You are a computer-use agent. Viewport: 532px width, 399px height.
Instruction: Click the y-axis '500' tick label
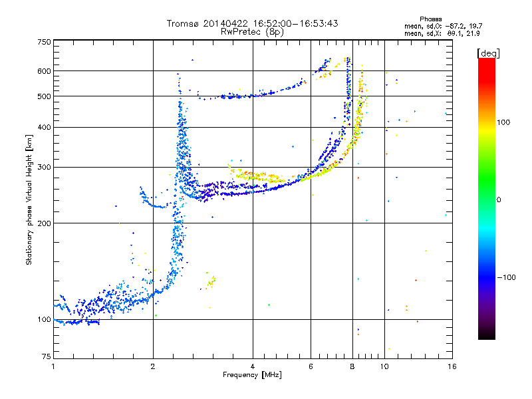click(x=44, y=96)
